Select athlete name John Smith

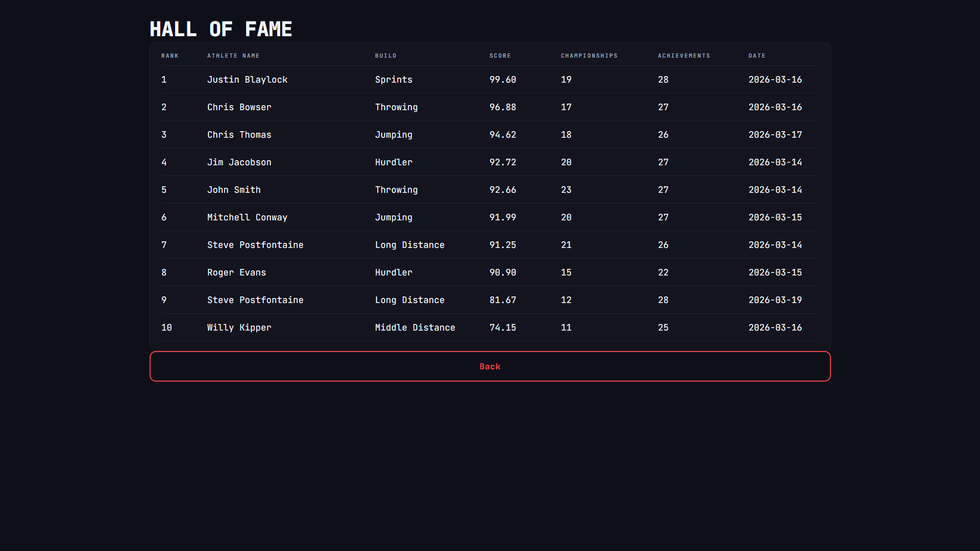[234, 190]
